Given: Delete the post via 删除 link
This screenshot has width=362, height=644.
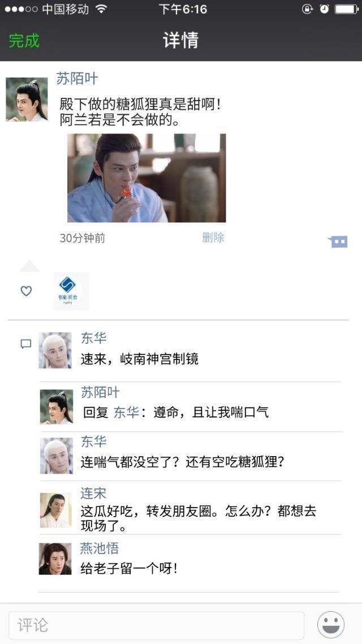Looking at the screenshot, I should 213,237.
